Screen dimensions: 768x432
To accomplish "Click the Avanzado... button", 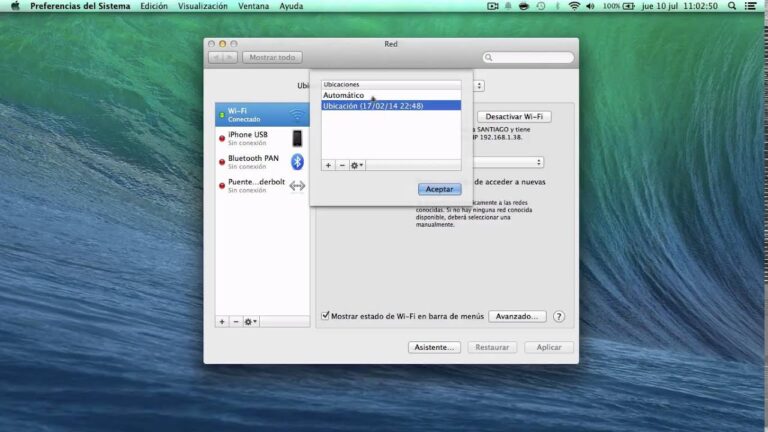I will (518, 316).
